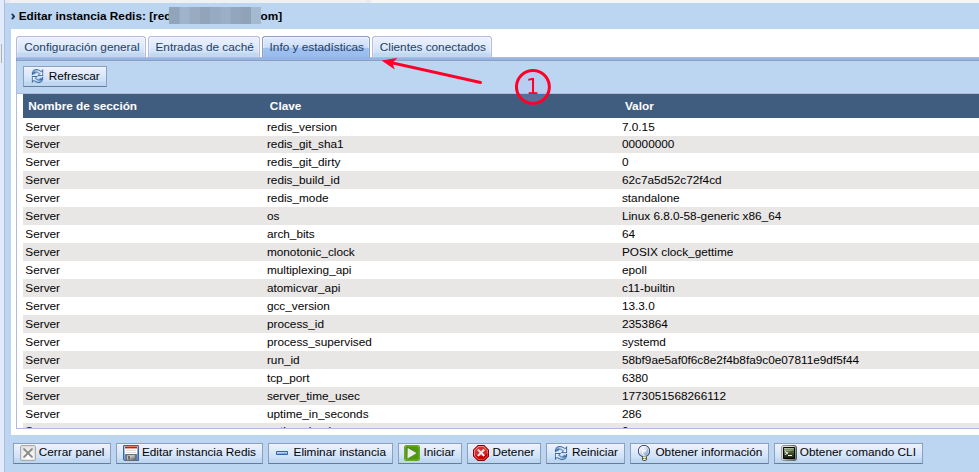Click the lightbulb icon for Obtener información
979x472 pixels.
(x=645, y=453)
